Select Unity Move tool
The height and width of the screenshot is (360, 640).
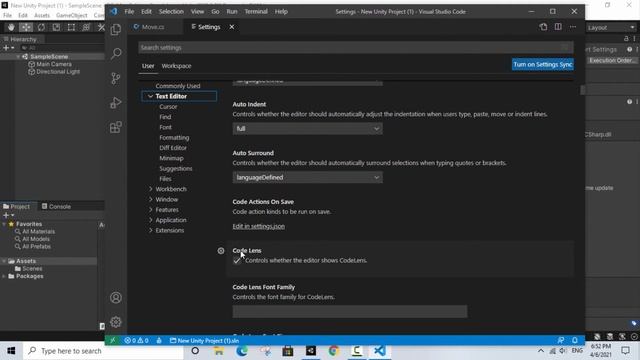[26, 27]
